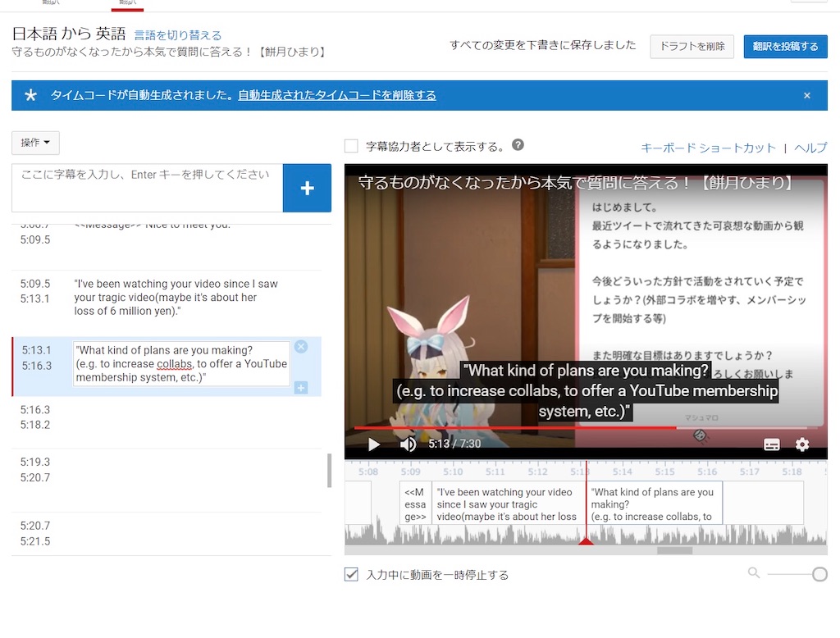Dismiss the blue timecode notification banner
The image size is (840, 638).
(807, 95)
